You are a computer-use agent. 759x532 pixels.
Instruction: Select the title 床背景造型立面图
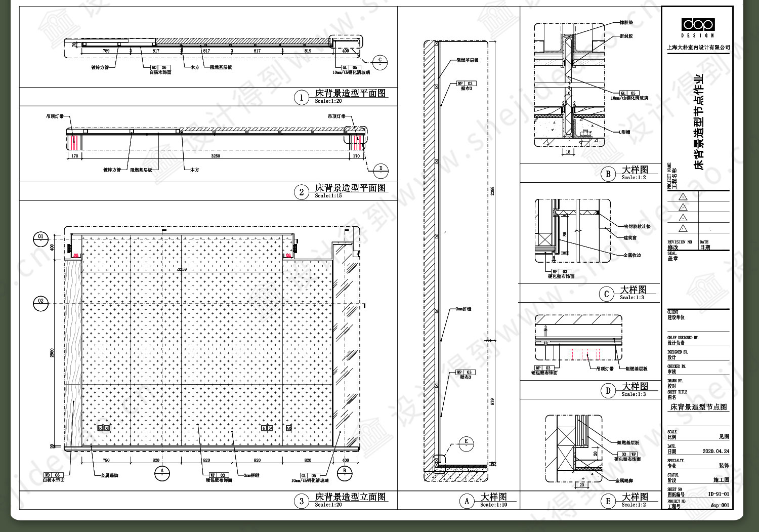(x=350, y=497)
